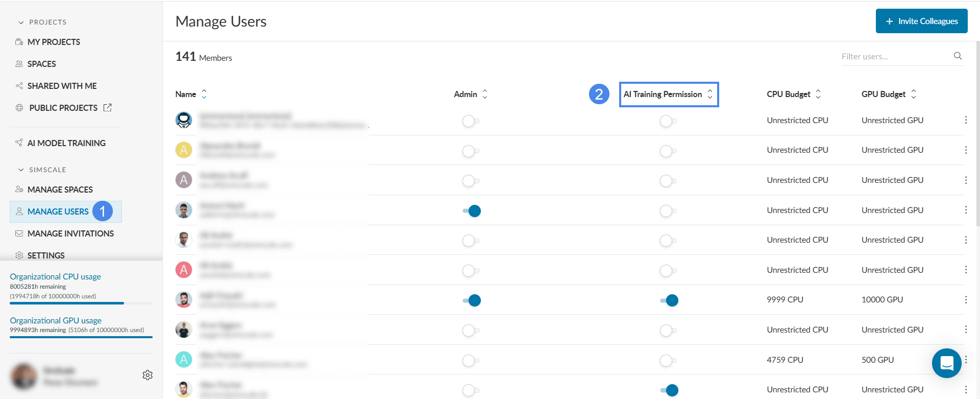Image resolution: width=980 pixels, height=399 pixels.
Task: Open the Organizational CPU usage link
Action: pos(55,276)
